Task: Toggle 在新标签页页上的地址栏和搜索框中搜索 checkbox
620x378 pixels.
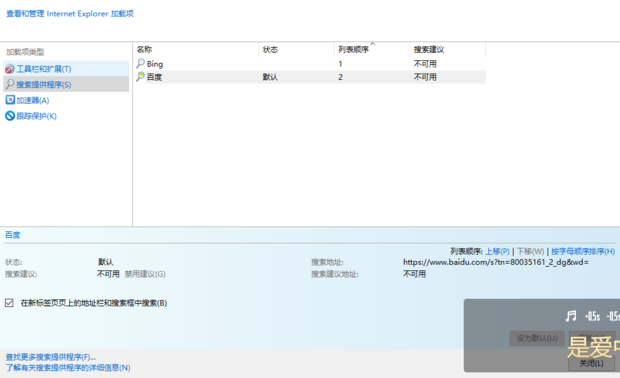Action: (x=9, y=303)
